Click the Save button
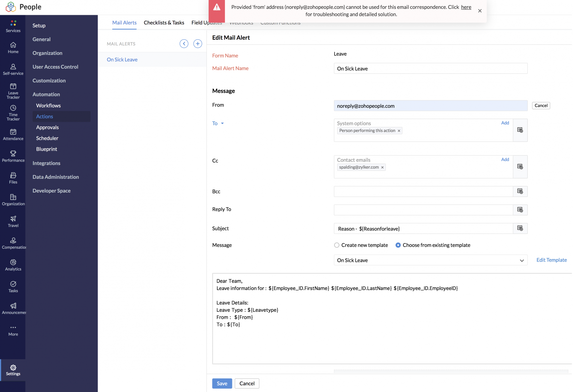 (222, 383)
